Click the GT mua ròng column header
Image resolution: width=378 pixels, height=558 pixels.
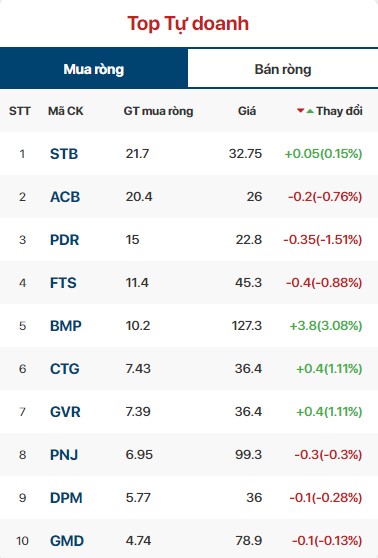coord(158,111)
